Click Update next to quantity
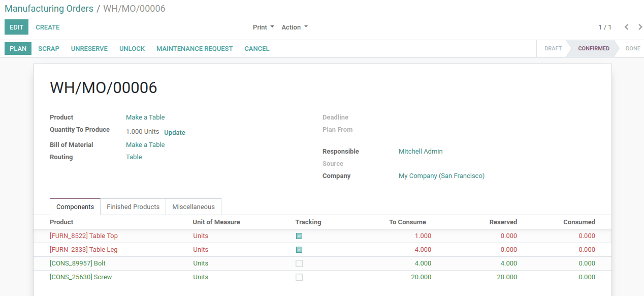The width and height of the screenshot is (644, 296). click(x=175, y=133)
